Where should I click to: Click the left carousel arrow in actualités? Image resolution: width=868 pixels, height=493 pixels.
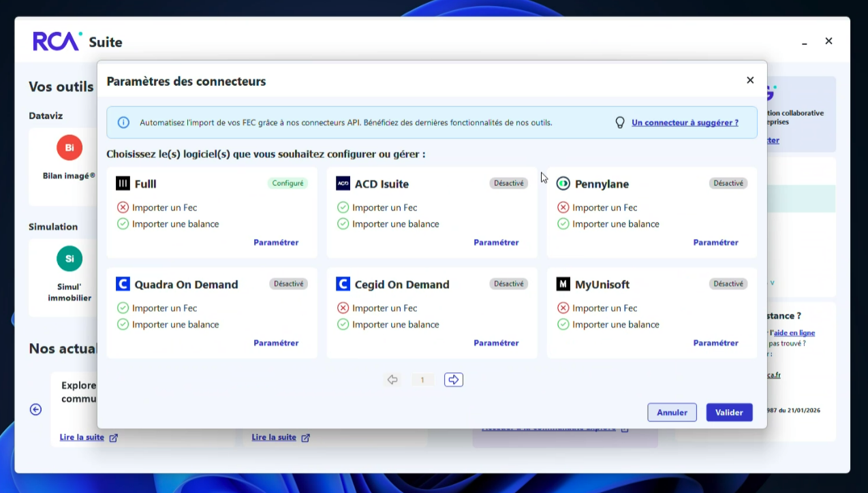tap(36, 409)
